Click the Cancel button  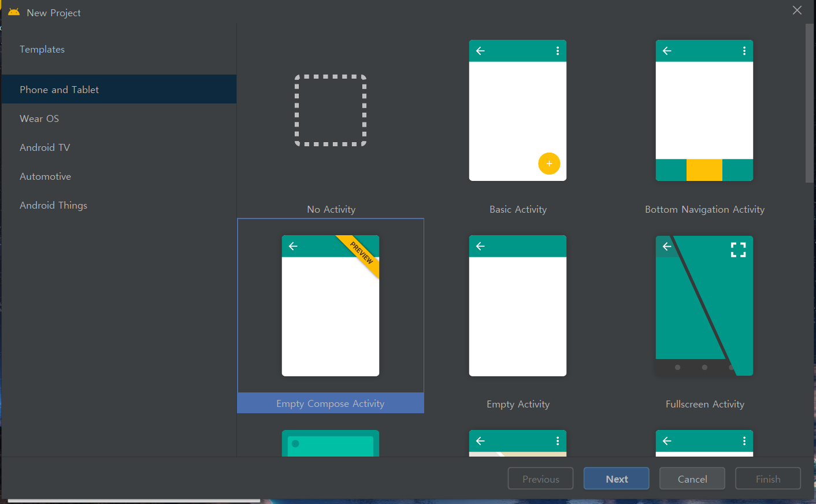coord(692,479)
